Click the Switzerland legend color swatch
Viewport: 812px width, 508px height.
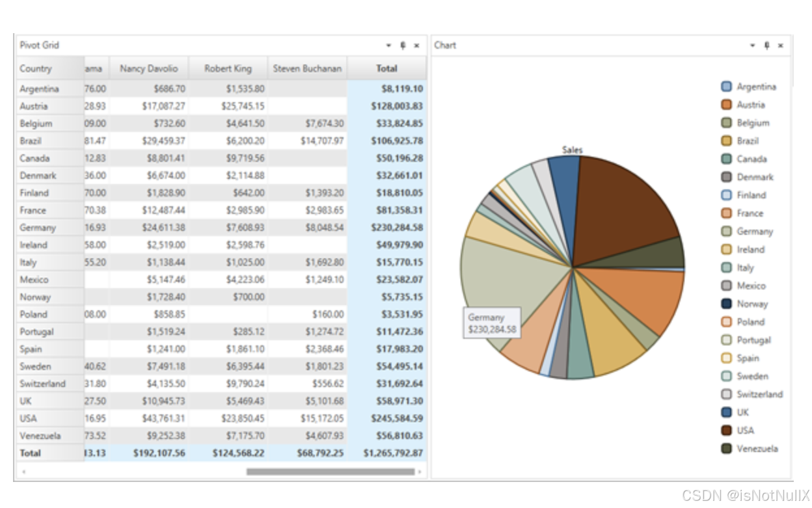(727, 394)
